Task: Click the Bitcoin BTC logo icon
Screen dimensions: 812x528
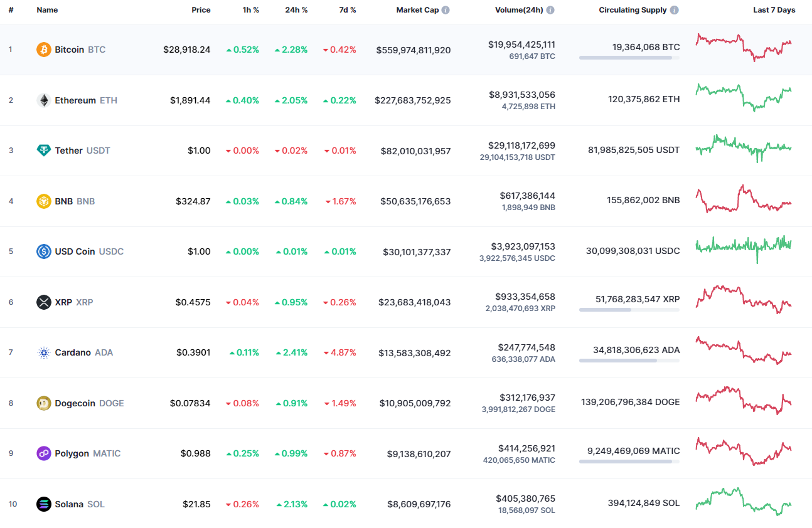Action: click(x=43, y=49)
